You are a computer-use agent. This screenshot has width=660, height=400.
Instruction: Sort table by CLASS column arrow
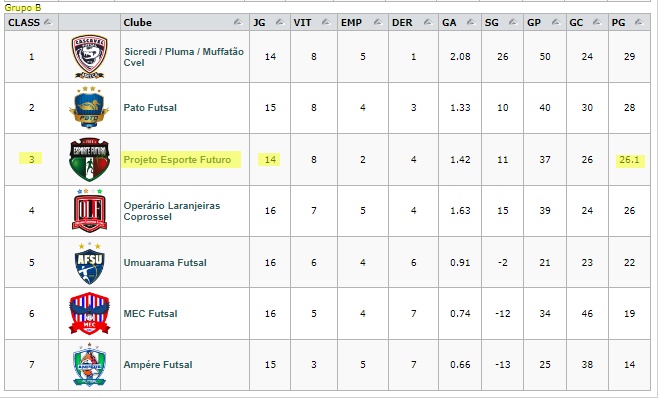pos(49,22)
